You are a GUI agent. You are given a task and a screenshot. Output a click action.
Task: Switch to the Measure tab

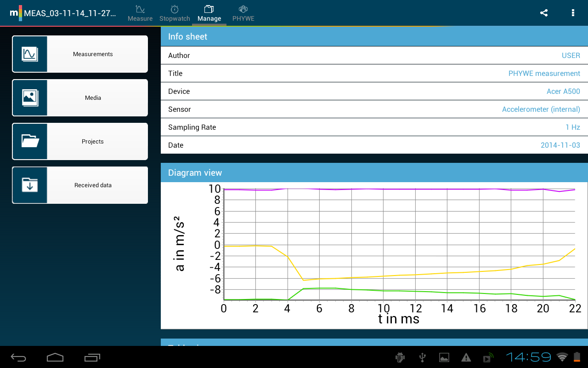tap(140, 13)
